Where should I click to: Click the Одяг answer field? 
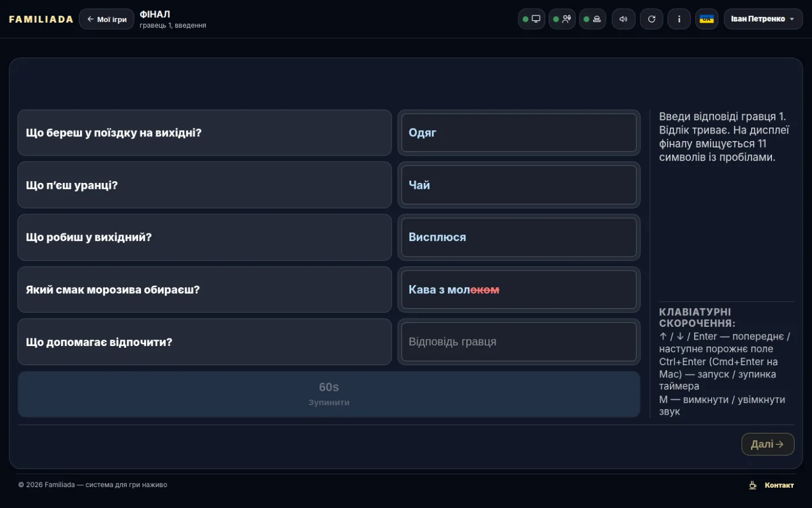tap(519, 133)
